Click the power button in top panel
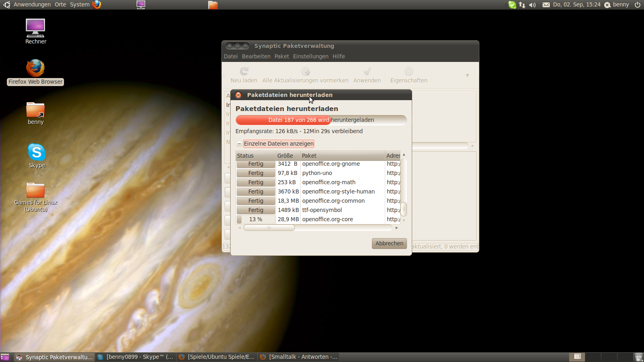Image resolution: width=644 pixels, height=362 pixels. (638, 5)
